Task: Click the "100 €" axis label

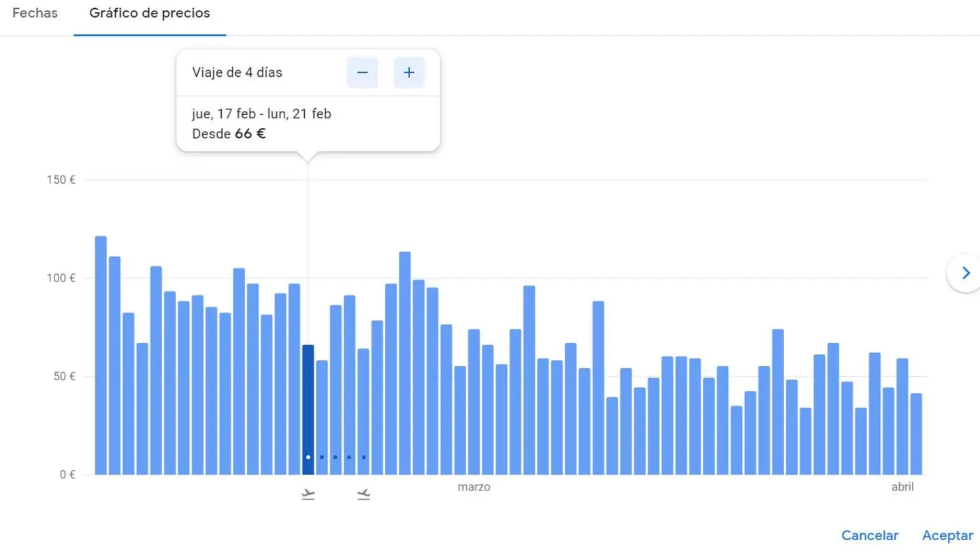Action: (x=63, y=278)
